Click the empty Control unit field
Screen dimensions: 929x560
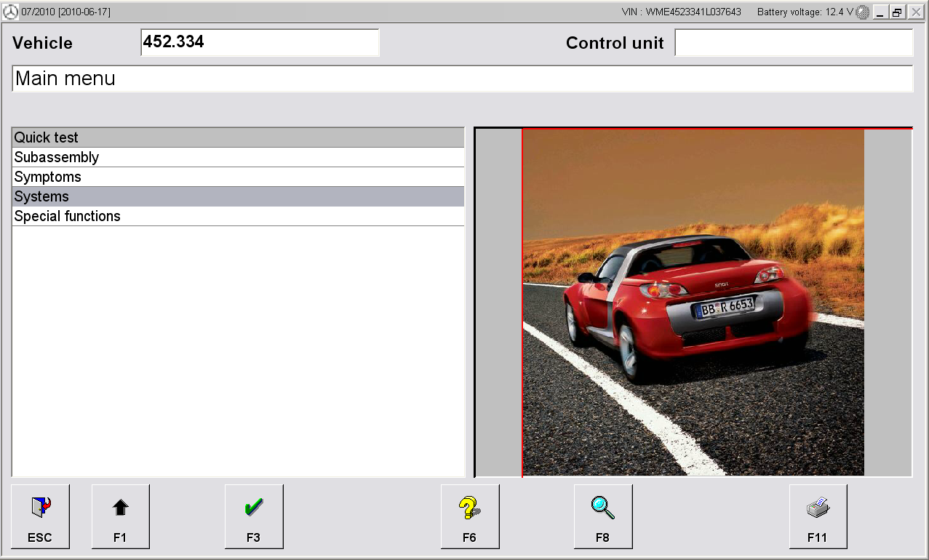(794, 42)
